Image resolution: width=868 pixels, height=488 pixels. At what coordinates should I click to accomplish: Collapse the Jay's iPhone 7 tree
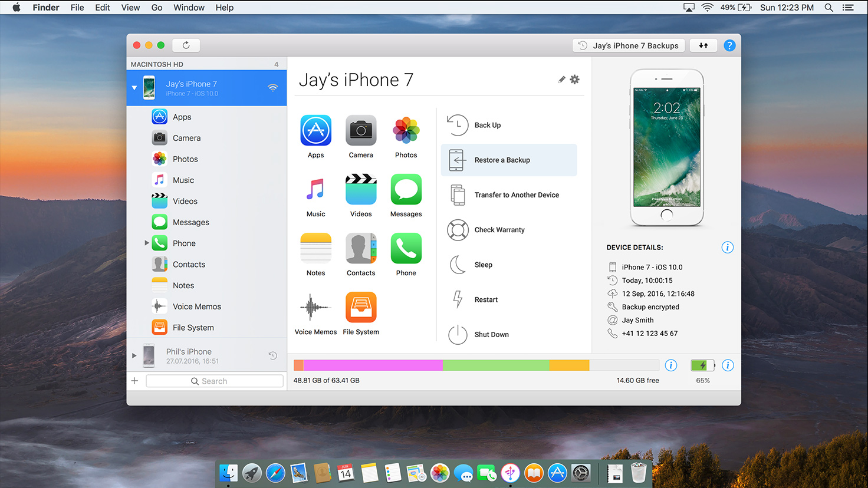tap(134, 88)
